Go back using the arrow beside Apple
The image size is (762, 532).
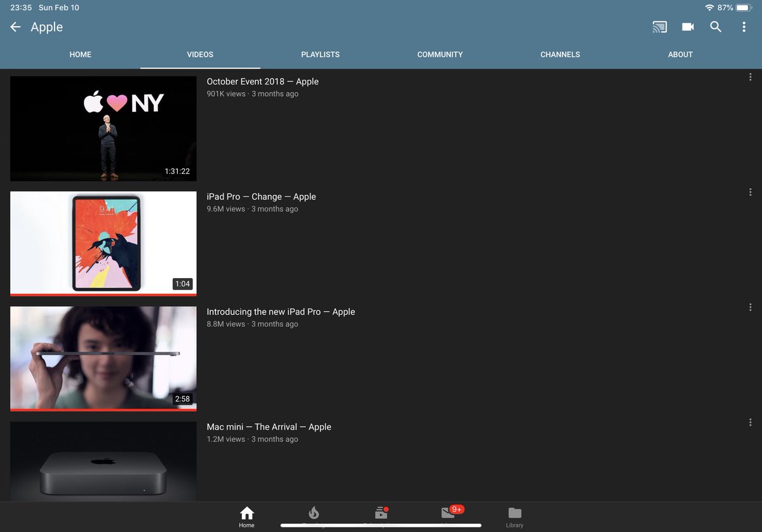[x=16, y=27]
